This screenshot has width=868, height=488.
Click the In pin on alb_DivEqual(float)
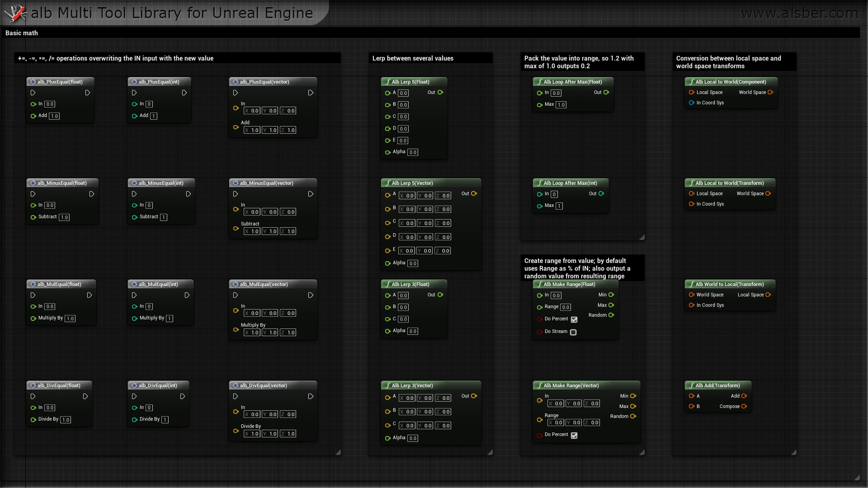33,408
